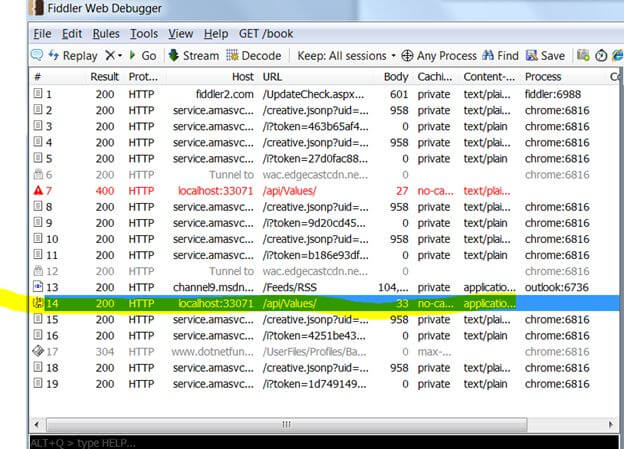Image resolution: width=624 pixels, height=449 pixels.
Task: Click the screenshot camera icon
Action: 583,55
